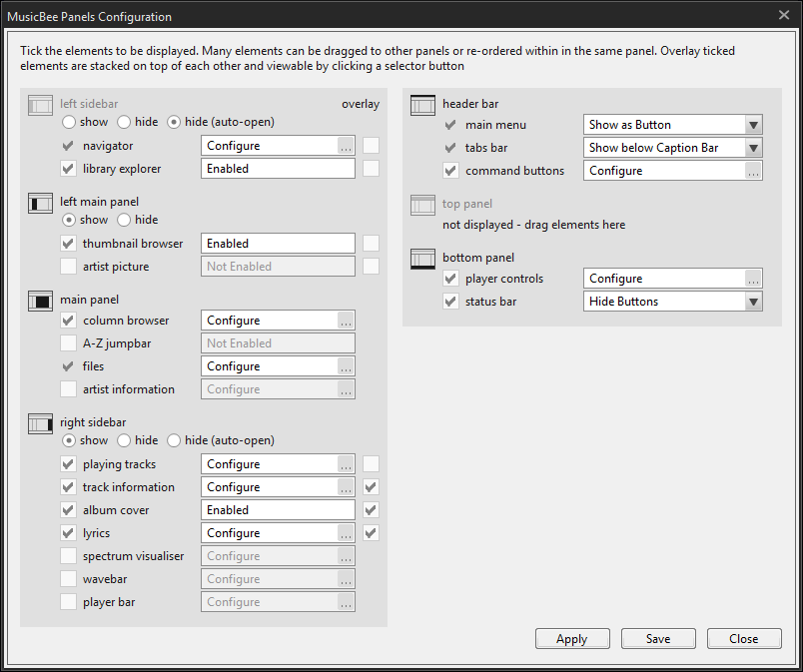The height and width of the screenshot is (672, 803).
Task: Toggle overlay checkbox for track information
Action: coord(371,487)
